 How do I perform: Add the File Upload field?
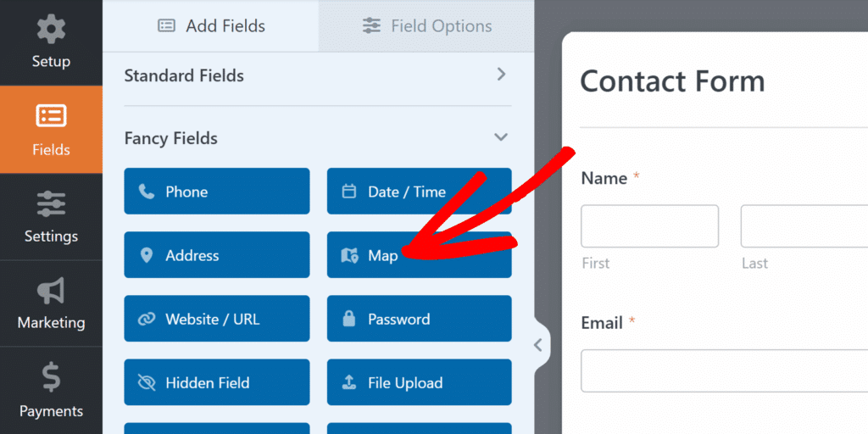419,383
